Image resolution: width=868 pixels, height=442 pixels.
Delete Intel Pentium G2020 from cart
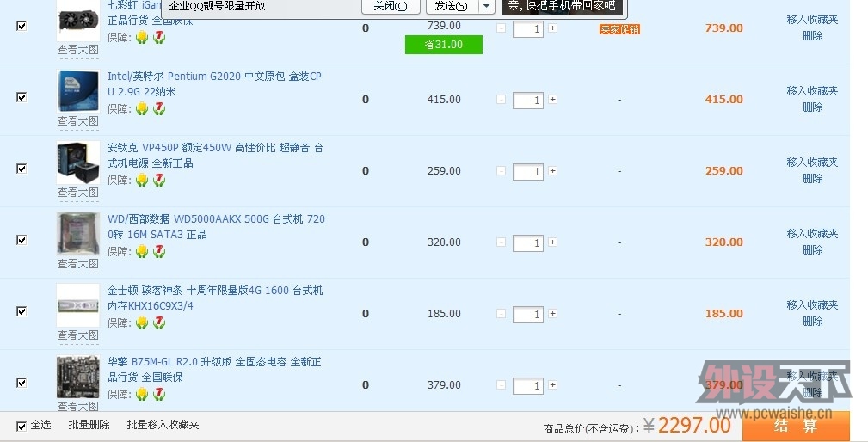pyautogui.click(x=812, y=107)
